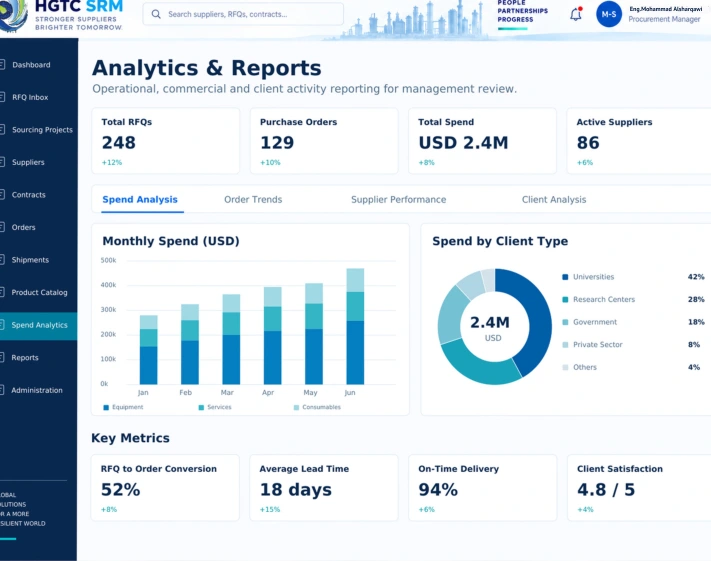Focus the suppliers, RFQs, contracts search field

(x=243, y=14)
